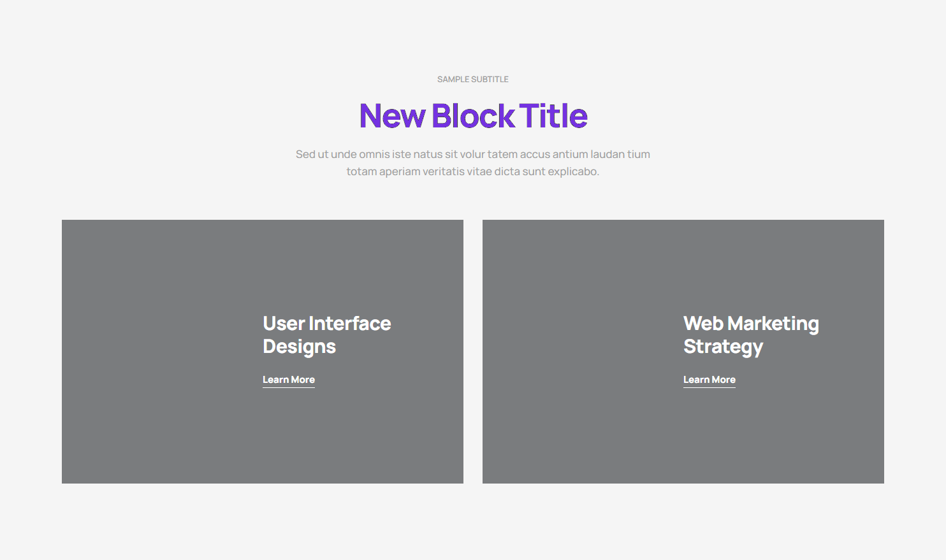Click Learn More under User Interface Designs
Viewport: 946px width, 560px height.
click(289, 380)
